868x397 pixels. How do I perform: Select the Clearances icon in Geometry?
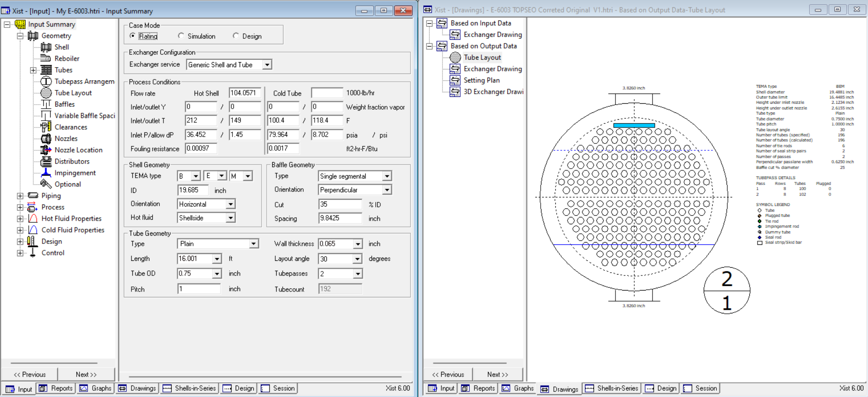pyautogui.click(x=46, y=127)
